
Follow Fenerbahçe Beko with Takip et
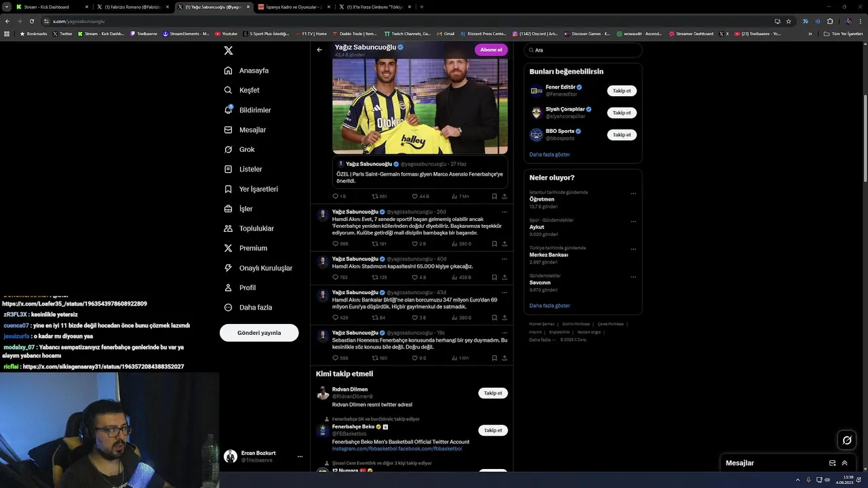493,430
